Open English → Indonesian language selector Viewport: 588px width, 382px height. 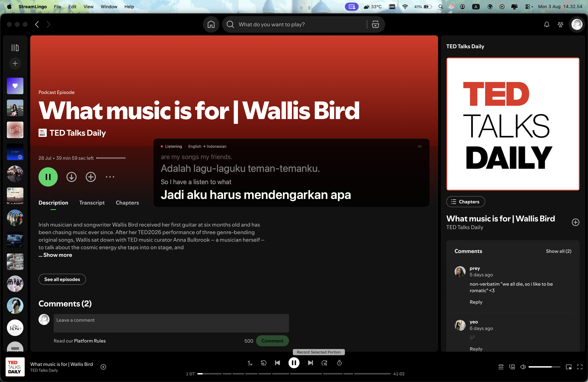207,147
